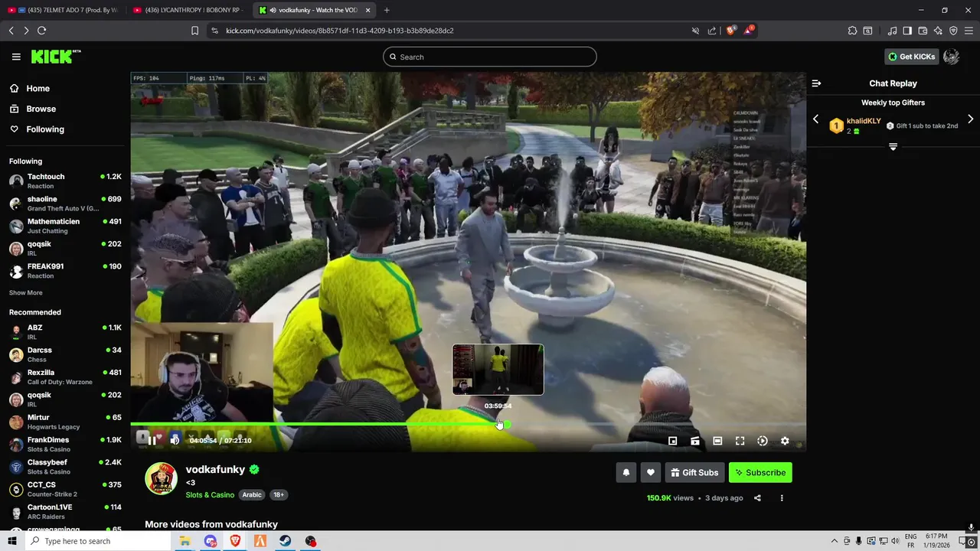Go back to the previous page
This screenshot has width=980, height=551.
coord(11,31)
